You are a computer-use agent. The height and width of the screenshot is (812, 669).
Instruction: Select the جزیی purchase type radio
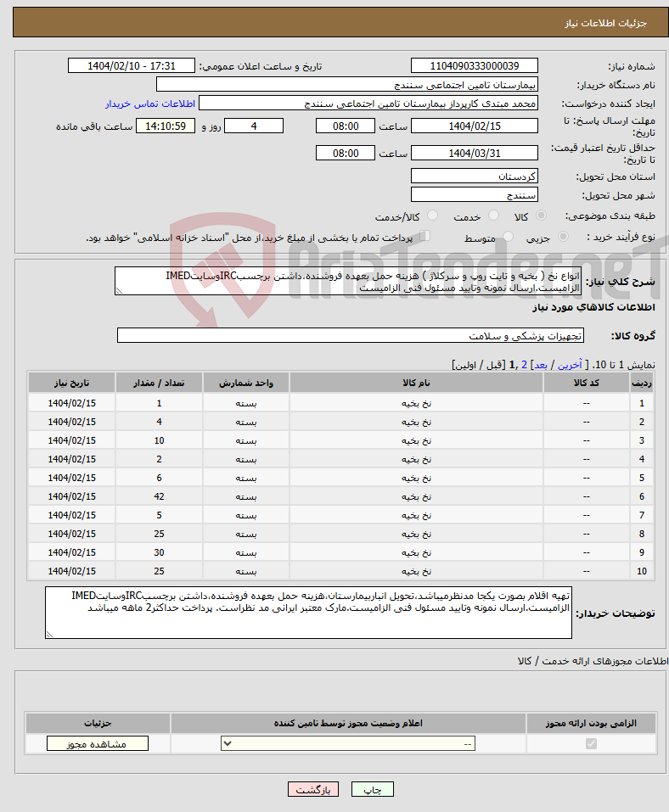563,237
